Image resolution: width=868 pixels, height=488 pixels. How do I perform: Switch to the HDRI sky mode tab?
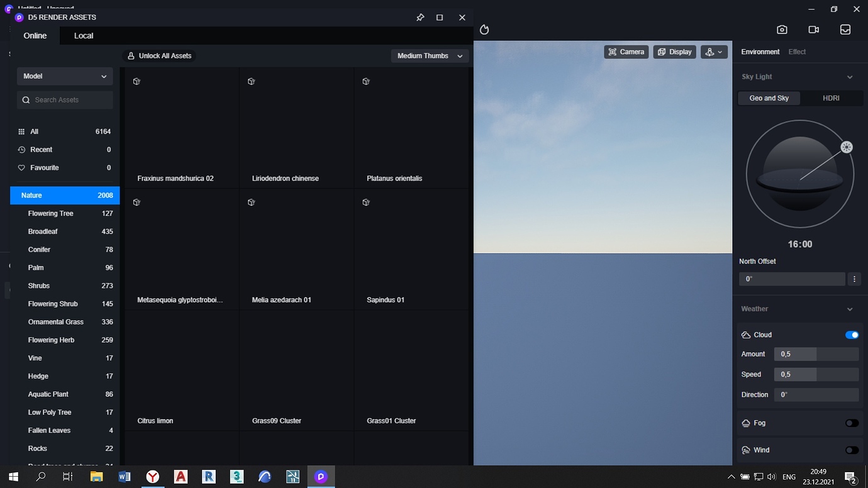coord(831,98)
